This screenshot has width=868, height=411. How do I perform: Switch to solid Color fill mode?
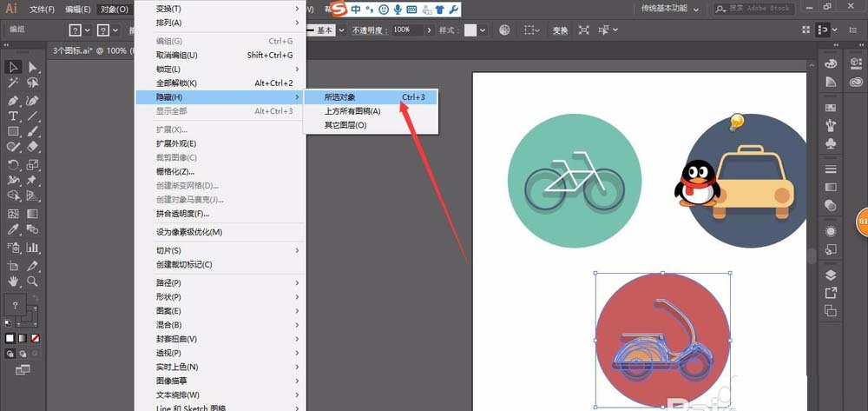pyautogui.click(x=10, y=338)
